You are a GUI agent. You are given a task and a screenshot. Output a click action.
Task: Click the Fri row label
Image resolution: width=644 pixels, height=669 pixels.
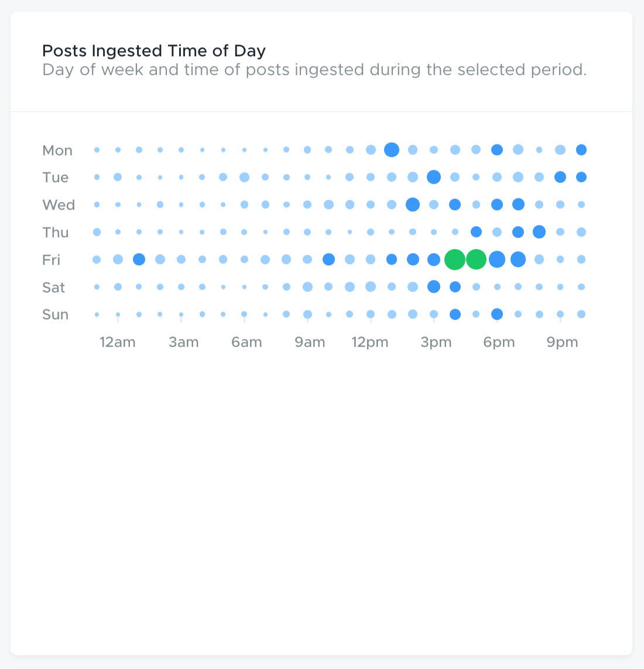(x=51, y=260)
